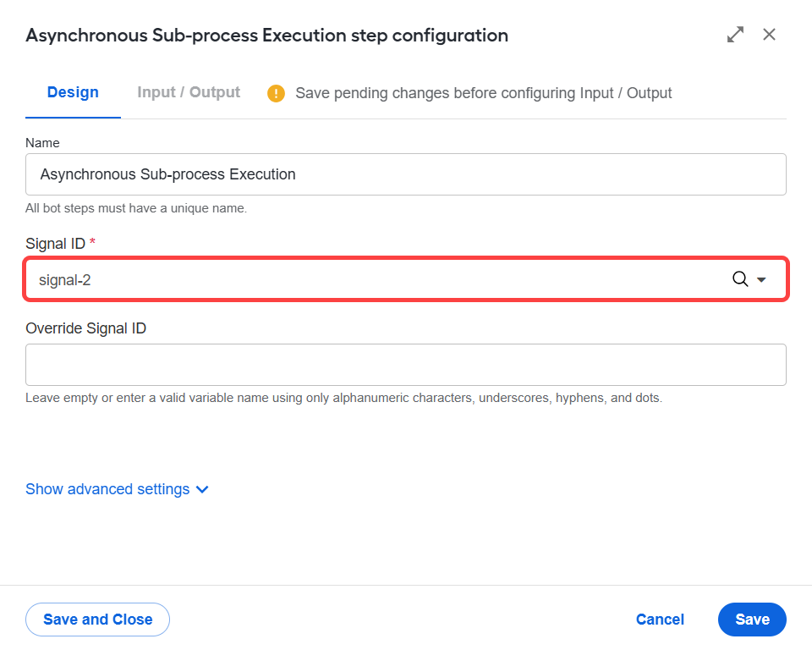This screenshot has width=812, height=650.
Task: Open the Signal ID dropdown caret
Action: click(x=761, y=279)
